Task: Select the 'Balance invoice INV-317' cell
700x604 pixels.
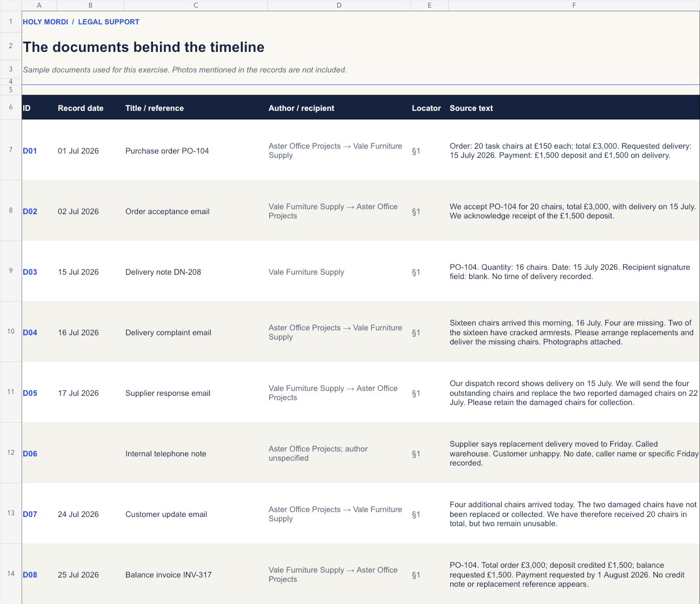Action: 196,574
